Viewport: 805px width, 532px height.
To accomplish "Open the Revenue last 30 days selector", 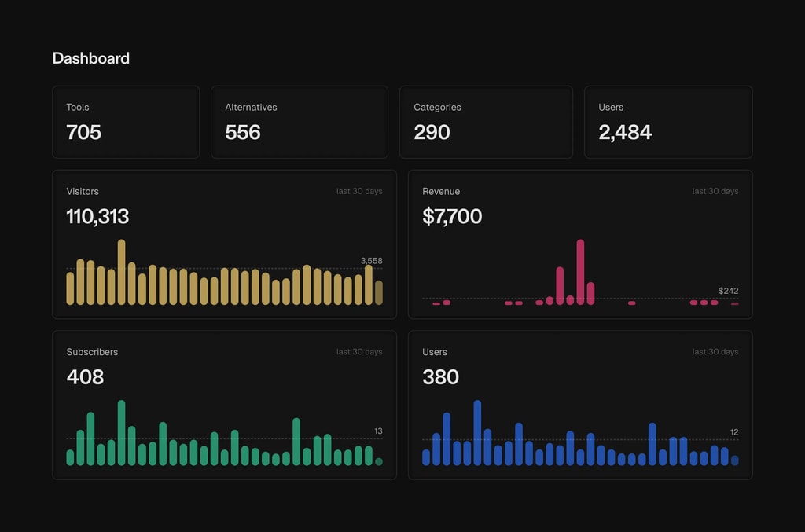I will coord(714,190).
